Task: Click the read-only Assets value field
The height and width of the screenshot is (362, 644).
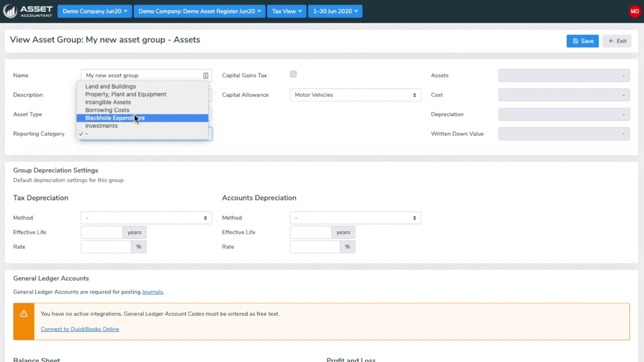Action: pyautogui.click(x=564, y=75)
